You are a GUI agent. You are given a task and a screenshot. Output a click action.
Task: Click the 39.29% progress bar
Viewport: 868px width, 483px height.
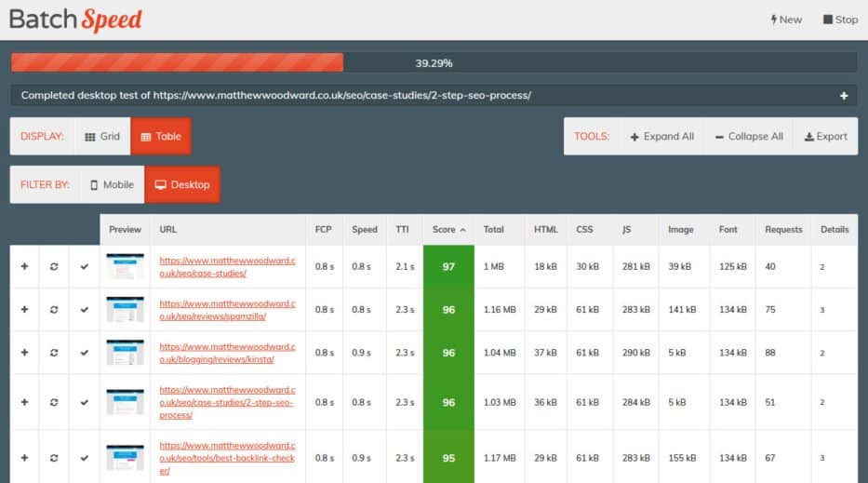434,62
